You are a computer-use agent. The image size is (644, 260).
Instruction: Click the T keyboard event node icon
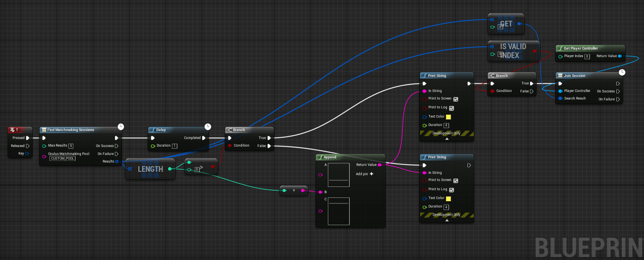(12, 130)
